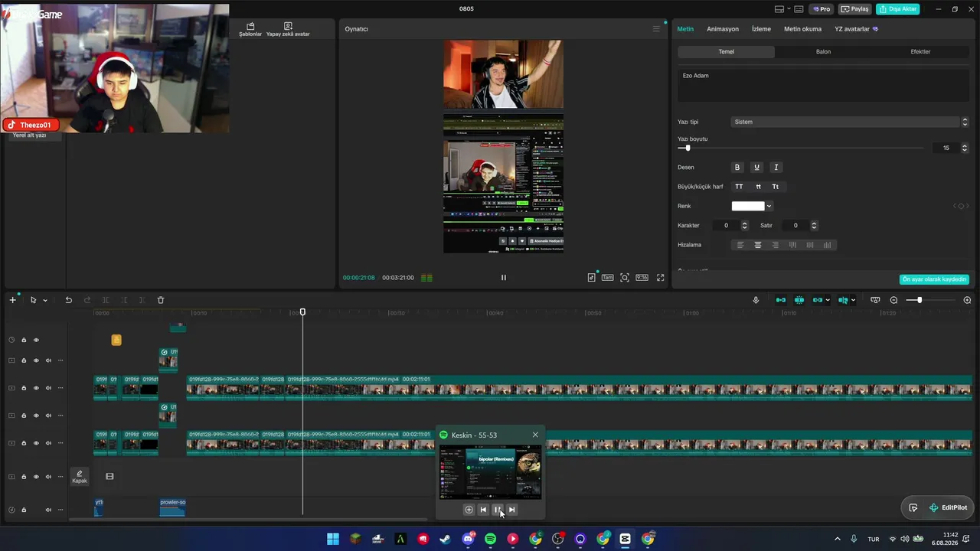The width and height of the screenshot is (980, 551).
Task: Zoom out the timeline with the minus magnifier
Action: (x=893, y=300)
